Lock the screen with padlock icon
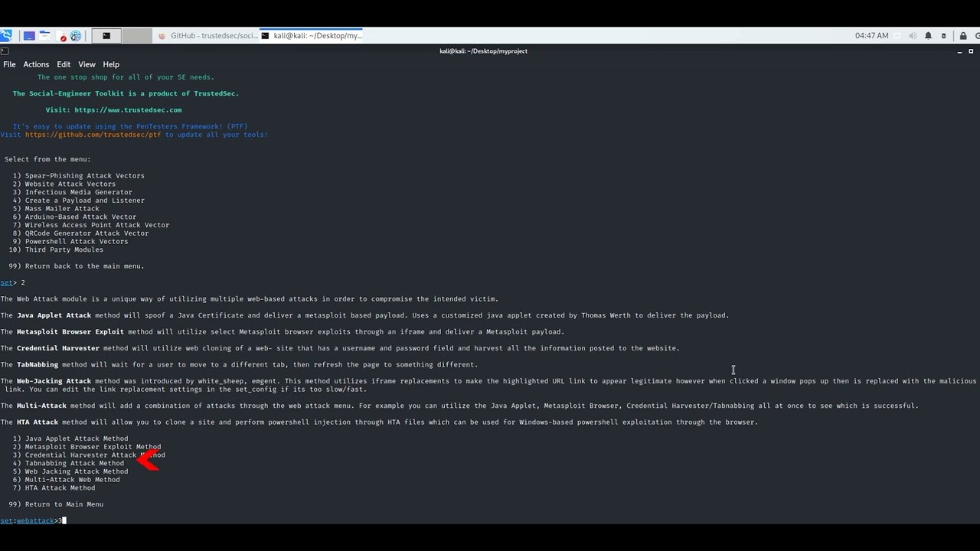The image size is (980, 551). pos(963,36)
